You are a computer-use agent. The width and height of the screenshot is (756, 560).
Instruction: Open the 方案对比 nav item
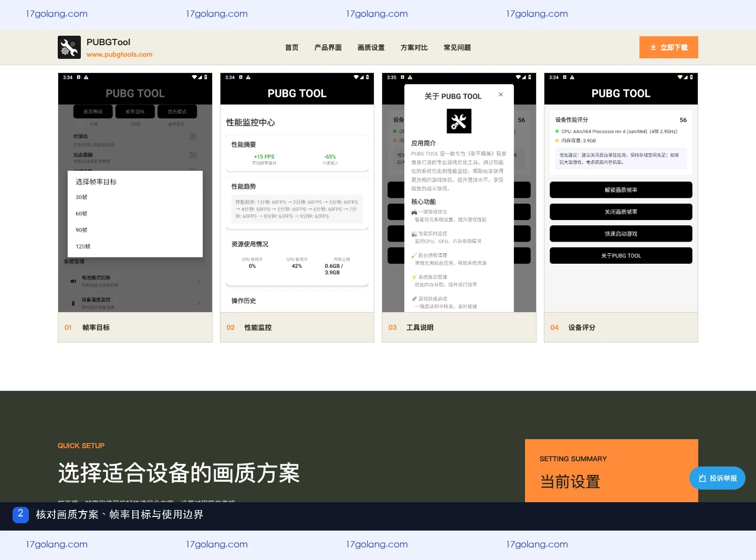click(414, 47)
